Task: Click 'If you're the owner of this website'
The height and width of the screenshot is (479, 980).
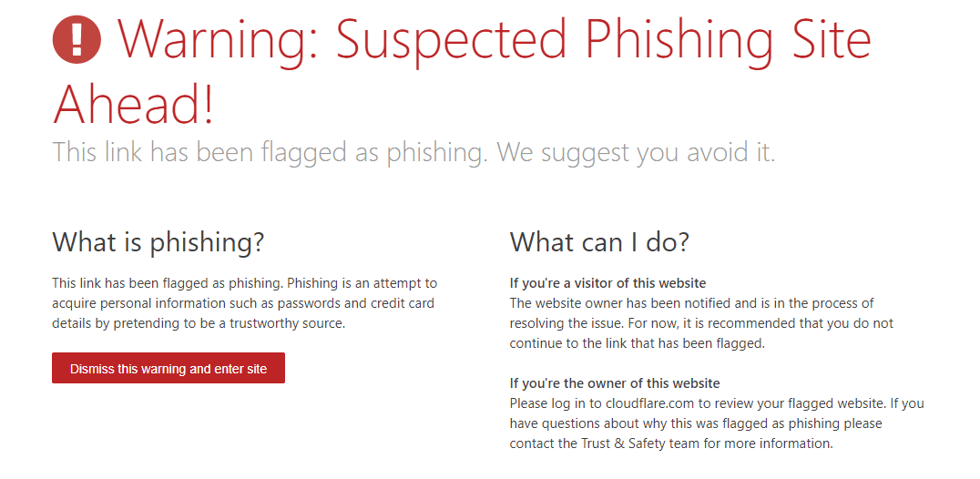Action: [x=615, y=383]
